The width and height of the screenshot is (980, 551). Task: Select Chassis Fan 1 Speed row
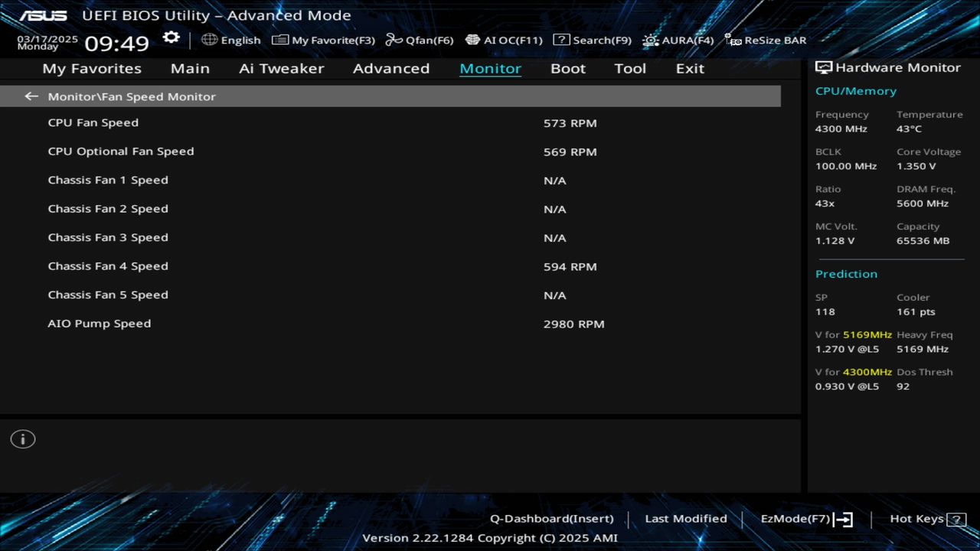[390, 180]
